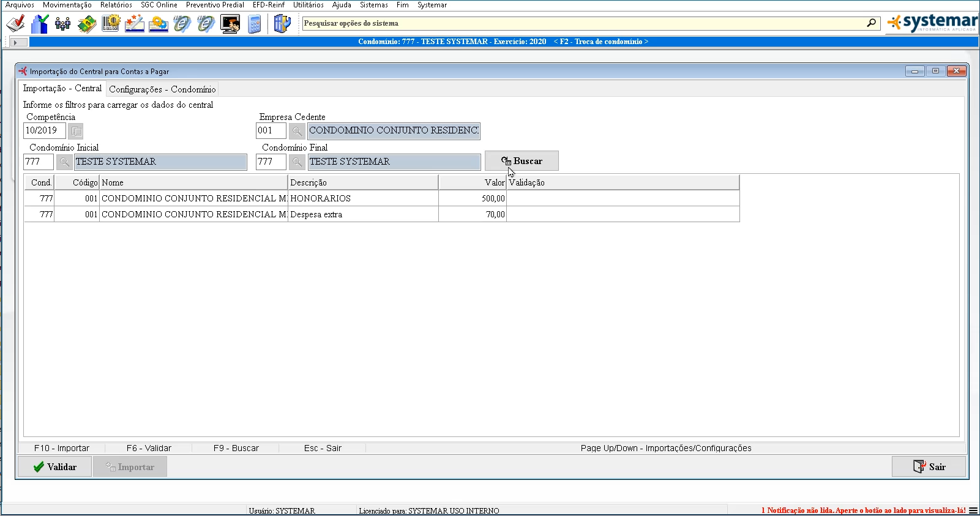Open the Competência calendar picker button
This screenshot has height=516, width=980.
point(76,131)
